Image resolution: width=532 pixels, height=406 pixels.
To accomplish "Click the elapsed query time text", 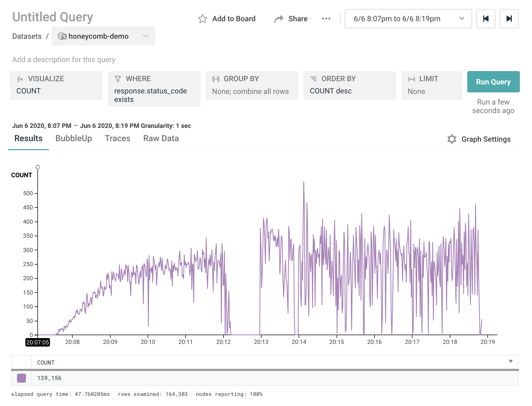I will [x=60, y=394].
